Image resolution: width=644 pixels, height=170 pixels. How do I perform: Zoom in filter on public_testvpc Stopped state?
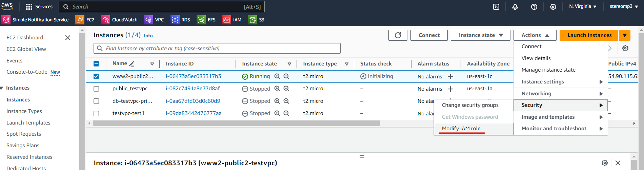point(277,89)
